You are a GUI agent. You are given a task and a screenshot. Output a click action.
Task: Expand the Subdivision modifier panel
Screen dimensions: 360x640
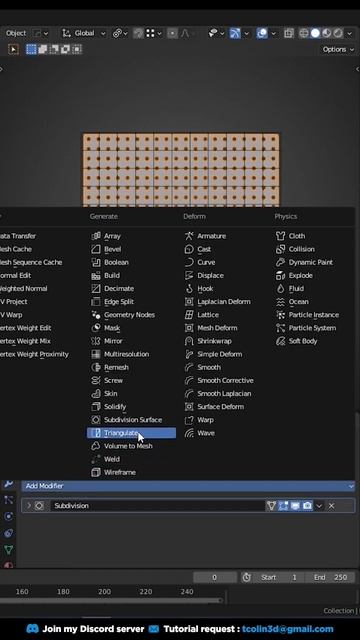tap(29, 506)
